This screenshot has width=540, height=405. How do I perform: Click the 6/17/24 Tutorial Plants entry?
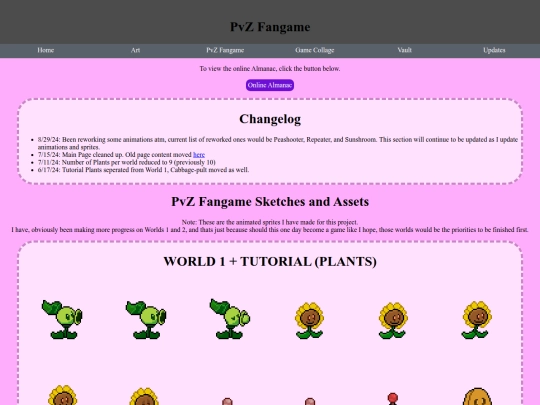(x=143, y=170)
